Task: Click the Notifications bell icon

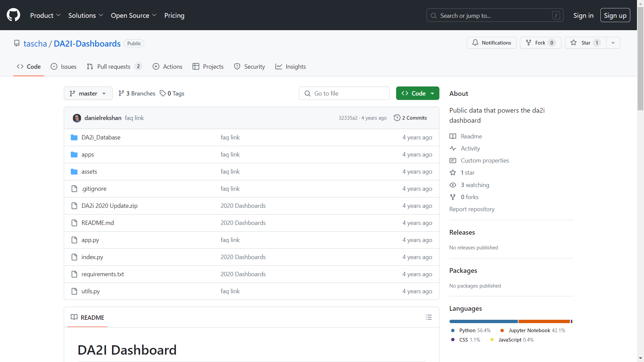Action: pos(475,43)
